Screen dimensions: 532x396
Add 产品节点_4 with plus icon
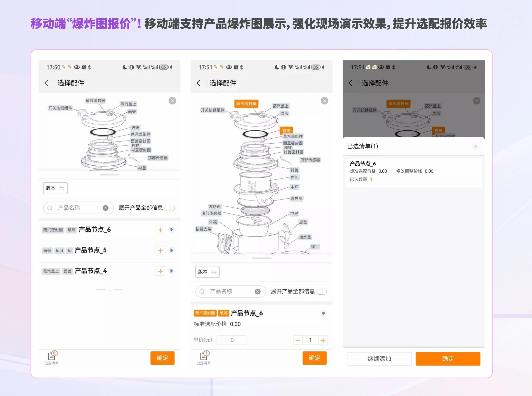pos(160,271)
